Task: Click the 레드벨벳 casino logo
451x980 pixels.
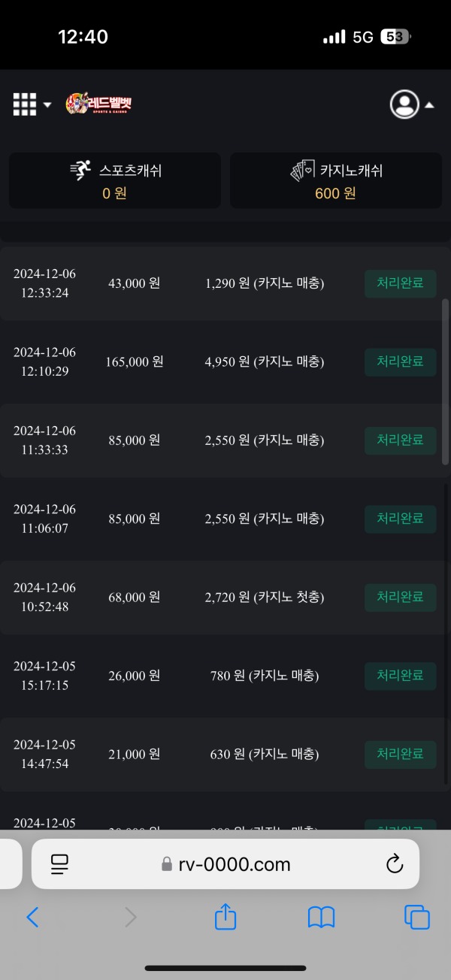Action: (99, 104)
